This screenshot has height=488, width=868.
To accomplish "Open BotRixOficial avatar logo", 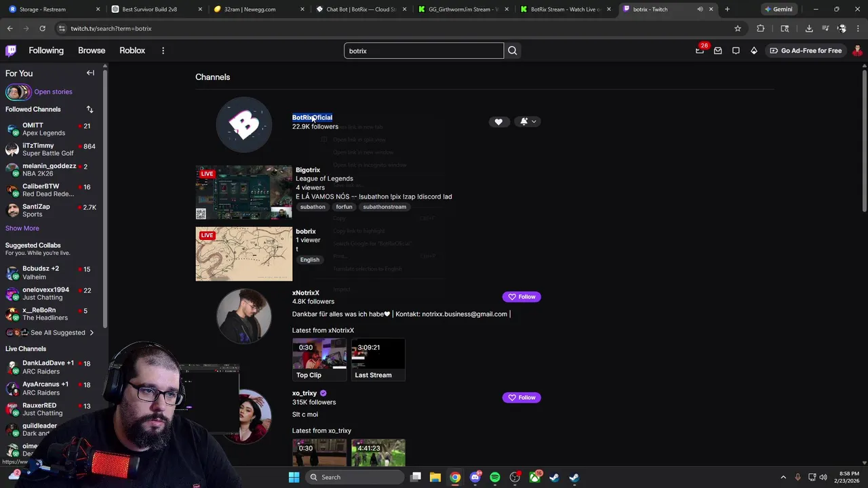I will click(x=244, y=125).
